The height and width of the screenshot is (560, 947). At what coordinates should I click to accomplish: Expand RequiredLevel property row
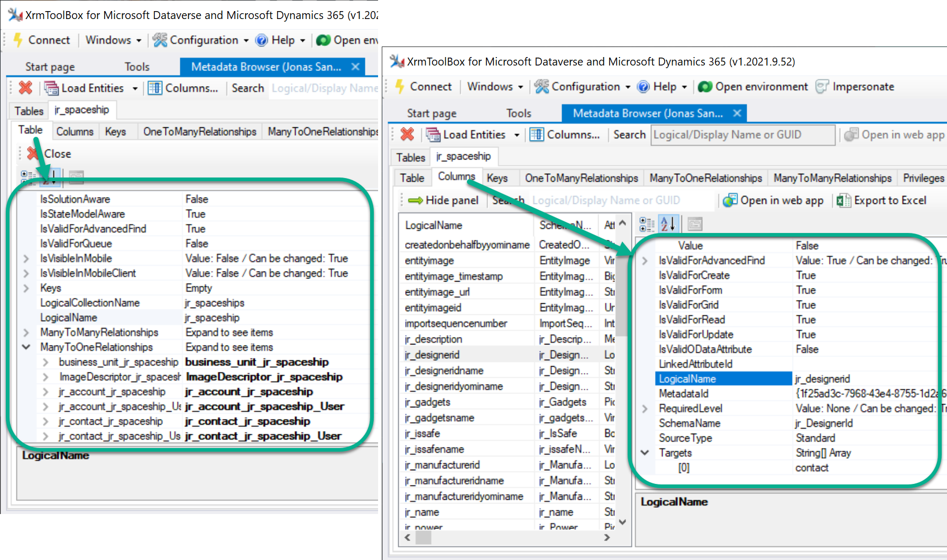tap(645, 408)
